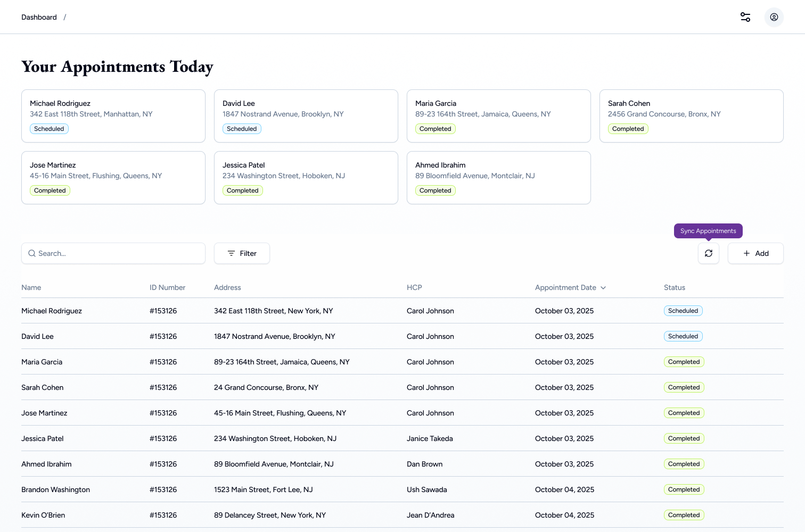The image size is (805, 532).
Task: Select the Name column header
Action: coord(31,287)
